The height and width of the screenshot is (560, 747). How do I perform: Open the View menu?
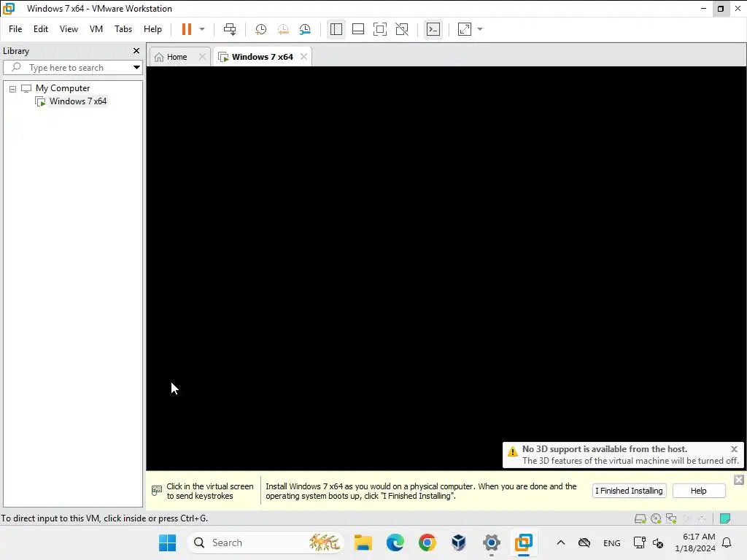69,29
